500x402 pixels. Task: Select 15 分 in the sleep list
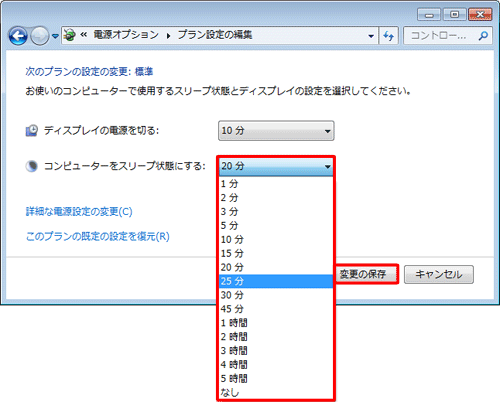(x=276, y=253)
